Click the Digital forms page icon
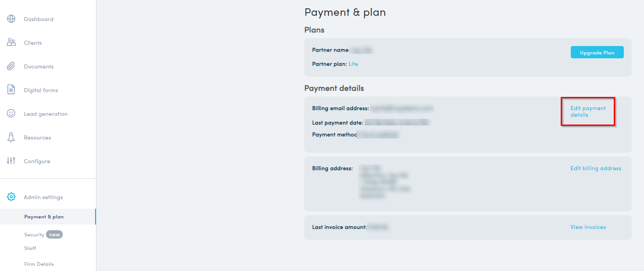 [11, 90]
